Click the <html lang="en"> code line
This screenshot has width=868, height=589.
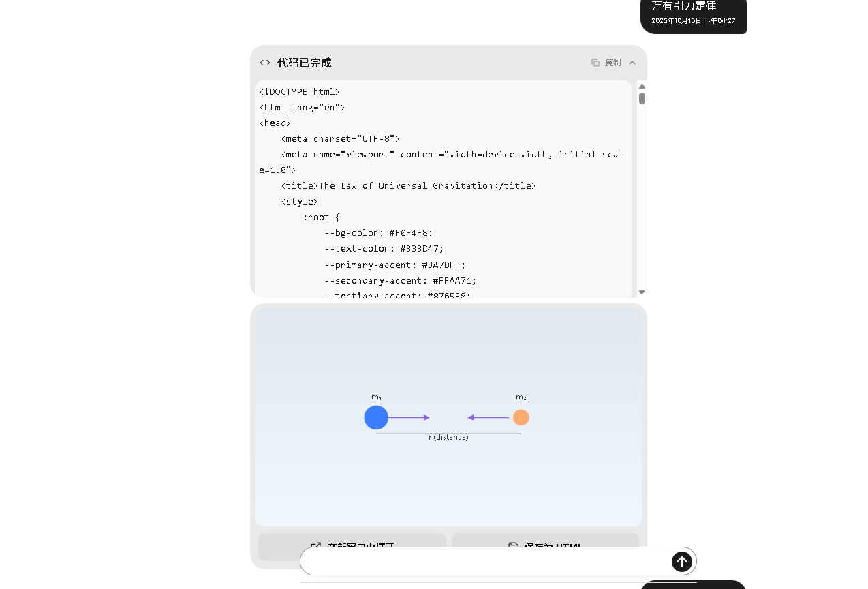pos(302,107)
